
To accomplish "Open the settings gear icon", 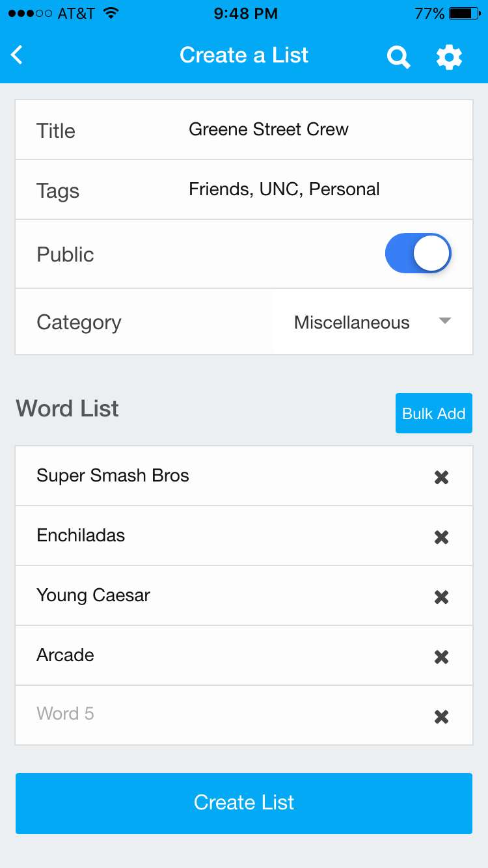I will point(449,57).
